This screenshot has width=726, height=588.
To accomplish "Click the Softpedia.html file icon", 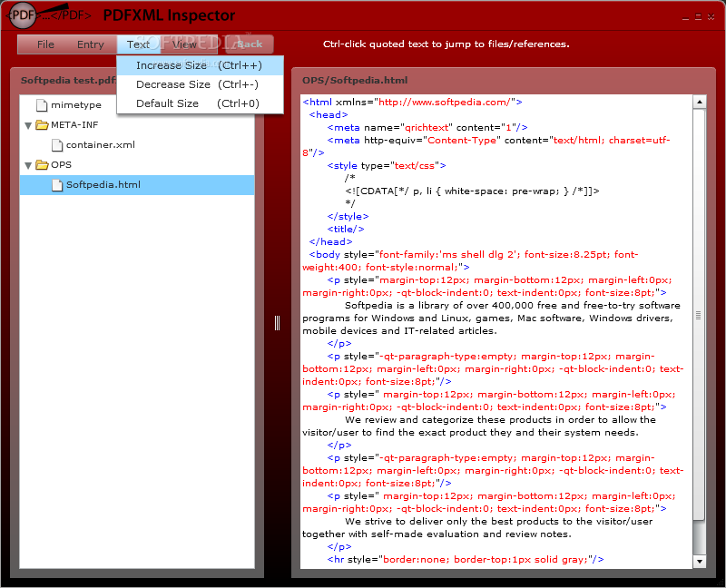I will (x=57, y=185).
